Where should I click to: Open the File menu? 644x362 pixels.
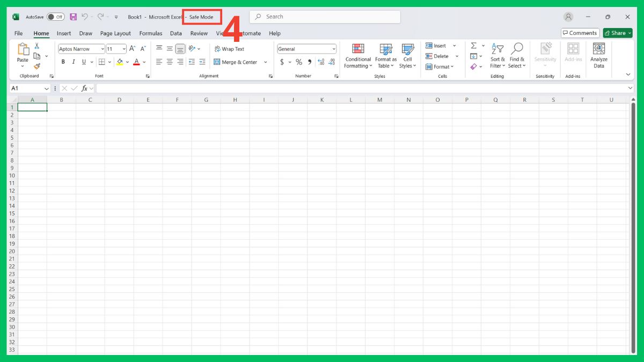pyautogui.click(x=18, y=33)
